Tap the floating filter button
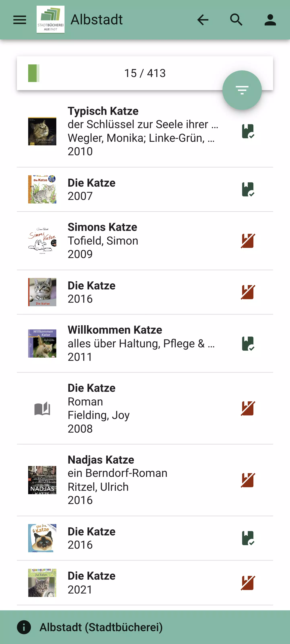This screenshot has width=290, height=644. [242, 90]
